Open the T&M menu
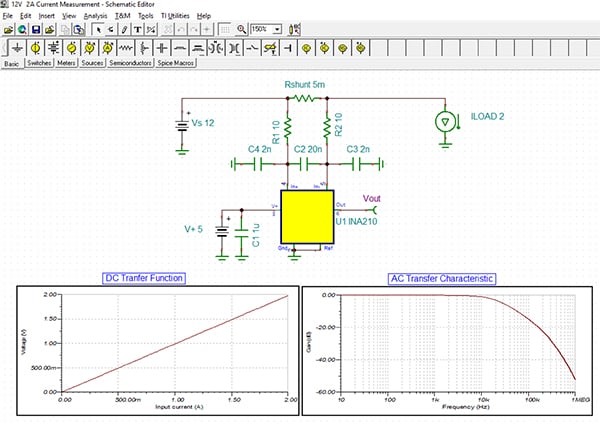The width and height of the screenshot is (600, 429). (123, 16)
